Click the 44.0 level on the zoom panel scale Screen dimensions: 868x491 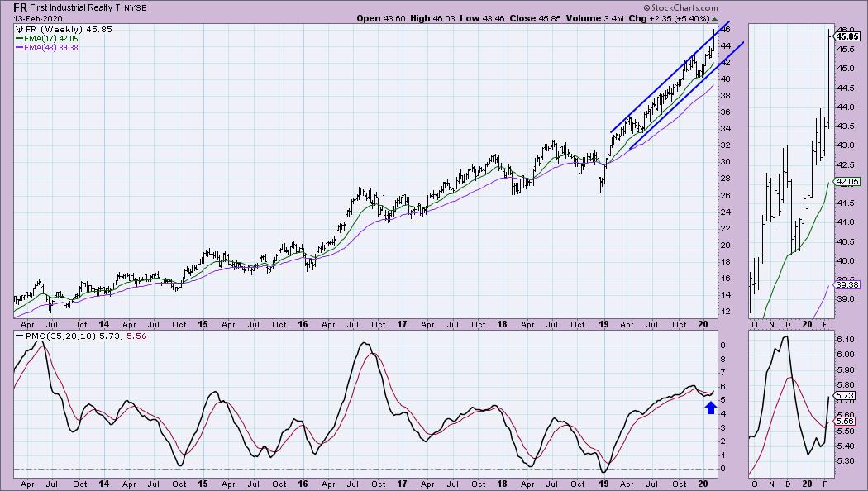tap(845, 107)
